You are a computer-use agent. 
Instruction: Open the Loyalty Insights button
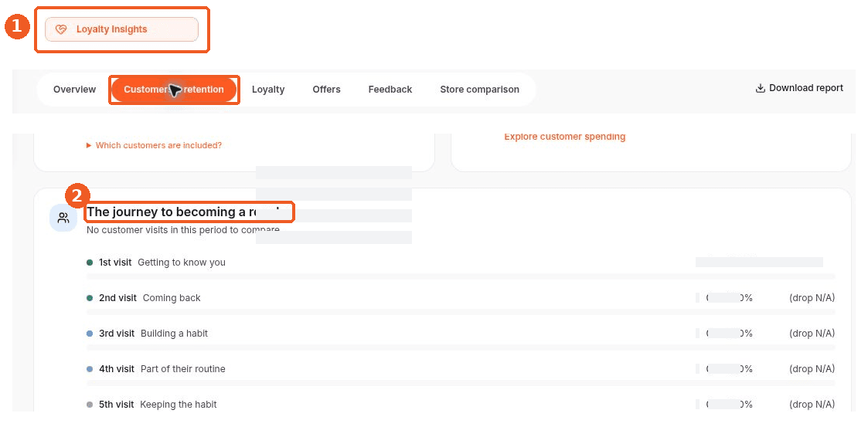click(121, 29)
